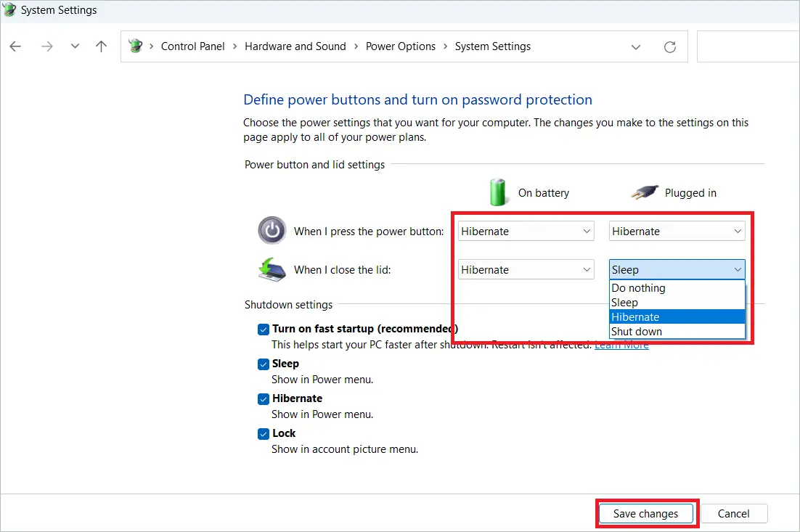The height and width of the screenshot is (532, 800).
Task: Click the refresh icon in address bar
Action: [669, 46]
